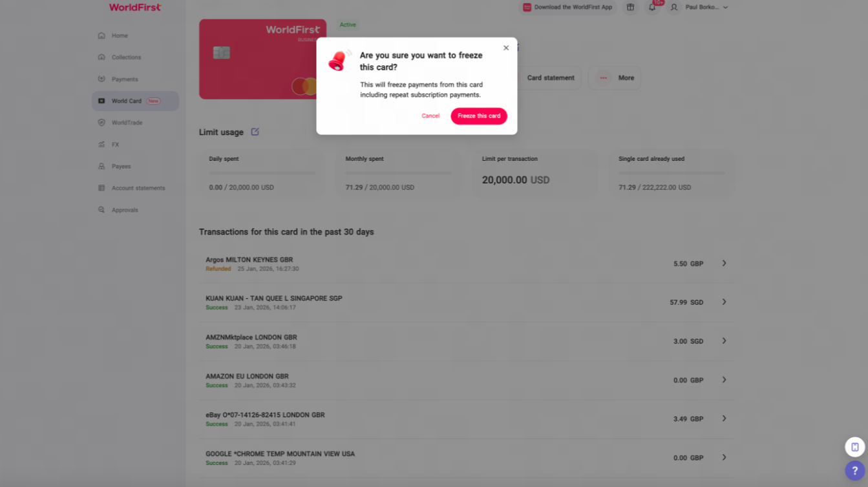Expand the KUAN KUAN Singapore transaction chevron
The height and width of the screenshot is (487, 868).
tap(724, 302)
